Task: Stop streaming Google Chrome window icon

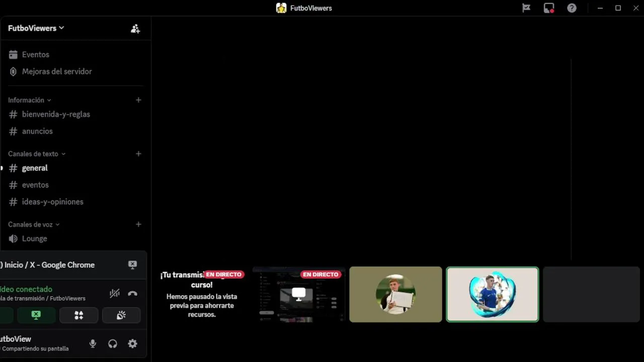Action: 132,265
